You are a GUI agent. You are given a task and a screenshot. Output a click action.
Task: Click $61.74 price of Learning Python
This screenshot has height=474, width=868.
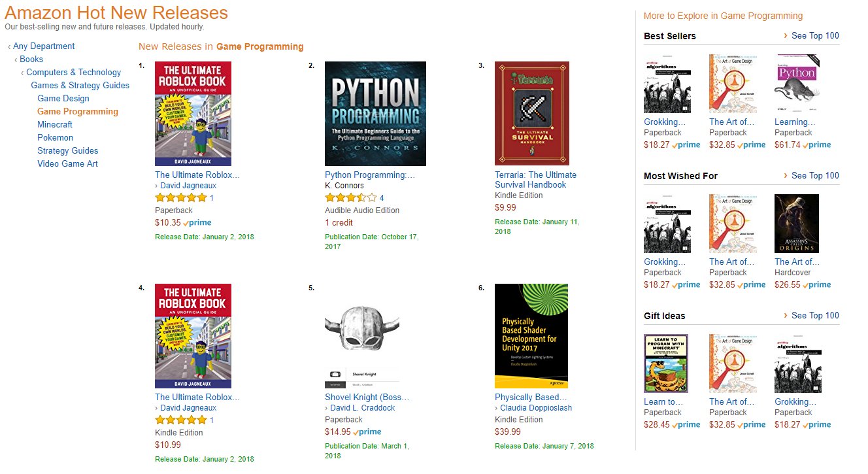tap(788, 145)
